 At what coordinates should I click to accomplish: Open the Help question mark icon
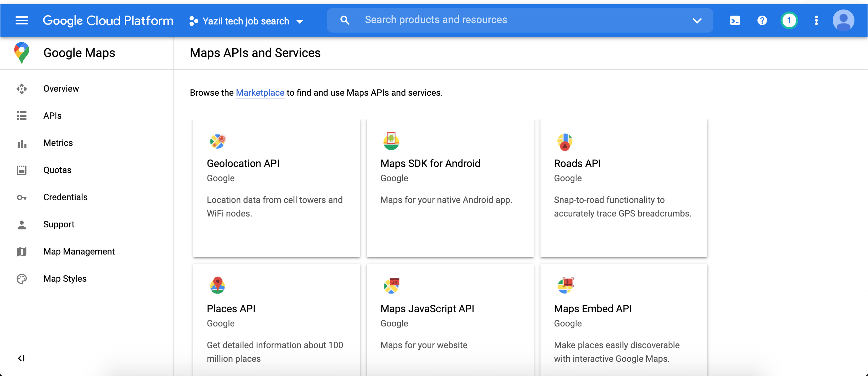(762, 21)
